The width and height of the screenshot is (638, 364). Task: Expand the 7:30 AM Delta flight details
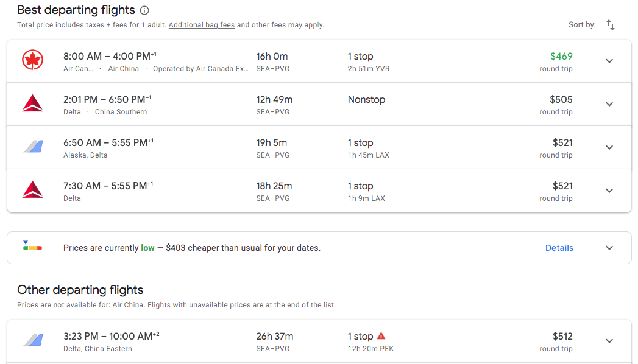tap(609, 191)
